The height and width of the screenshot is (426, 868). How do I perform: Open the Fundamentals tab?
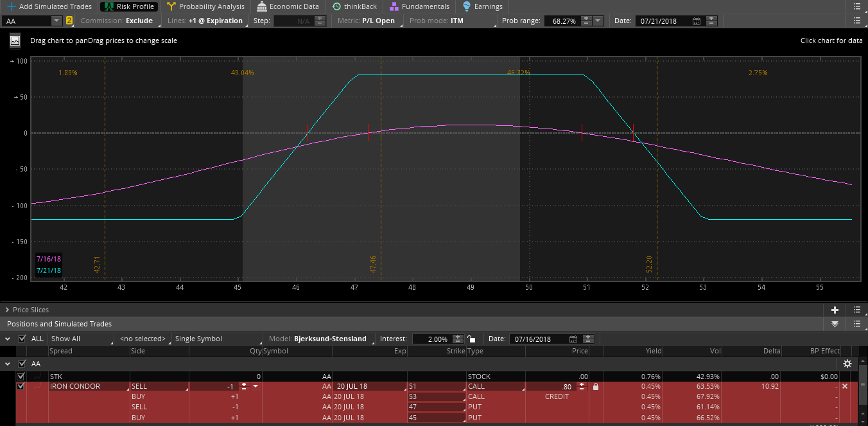pyautogui.click(x=420, y=6)
